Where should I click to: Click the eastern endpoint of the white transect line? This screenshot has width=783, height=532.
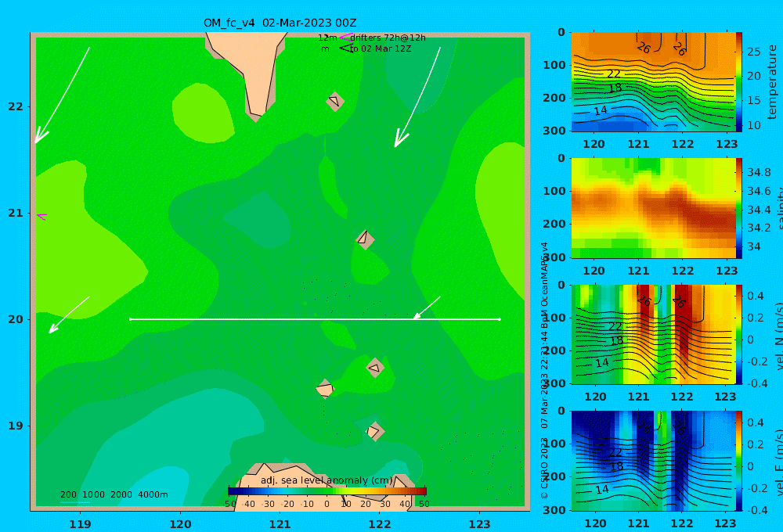(500, 319)
